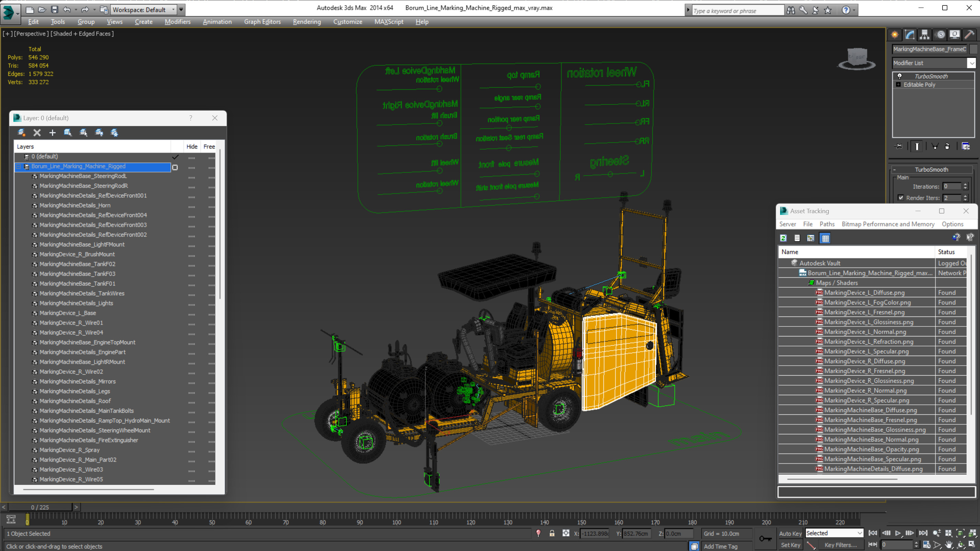Increase TurboSmooth Iterations spinner
Image resolution: width=980 pixels, height=551 pixels.
point(965,184)
